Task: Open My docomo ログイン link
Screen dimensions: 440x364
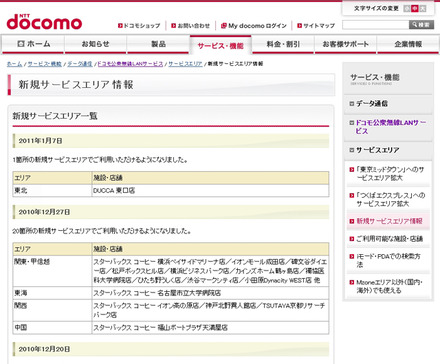Action: tap(254, 26)
